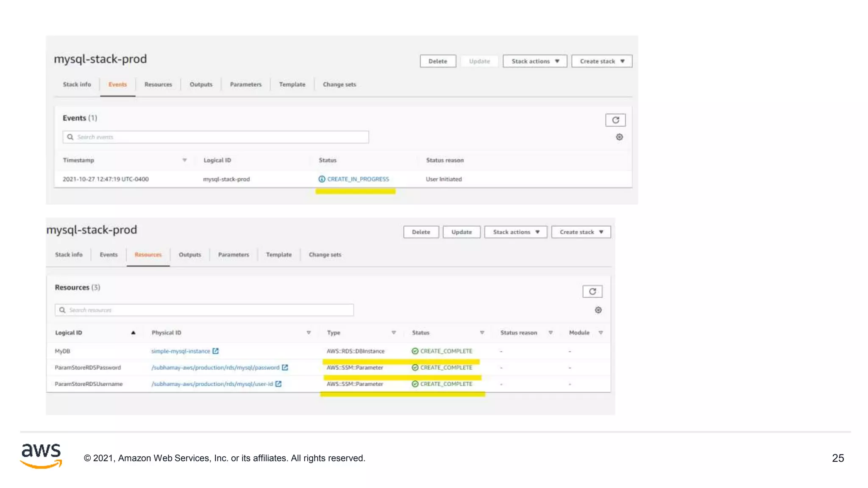Expand top Stack actions dropdown
The height and width of the screenshot is (488, 868).
[x=534, y=61]
